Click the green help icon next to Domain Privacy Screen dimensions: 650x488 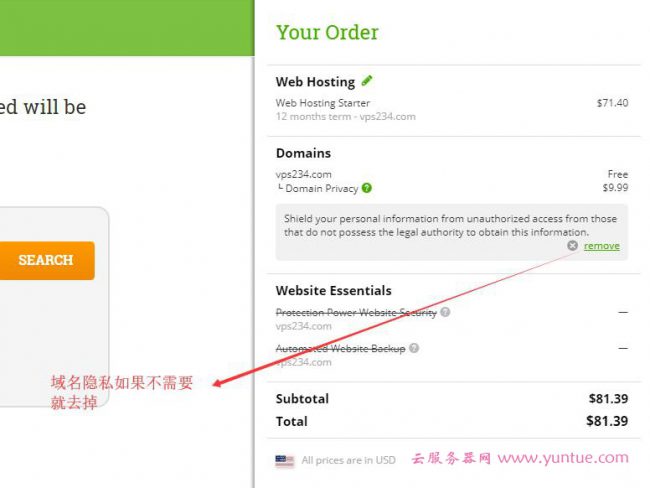(x=366, y=188)
